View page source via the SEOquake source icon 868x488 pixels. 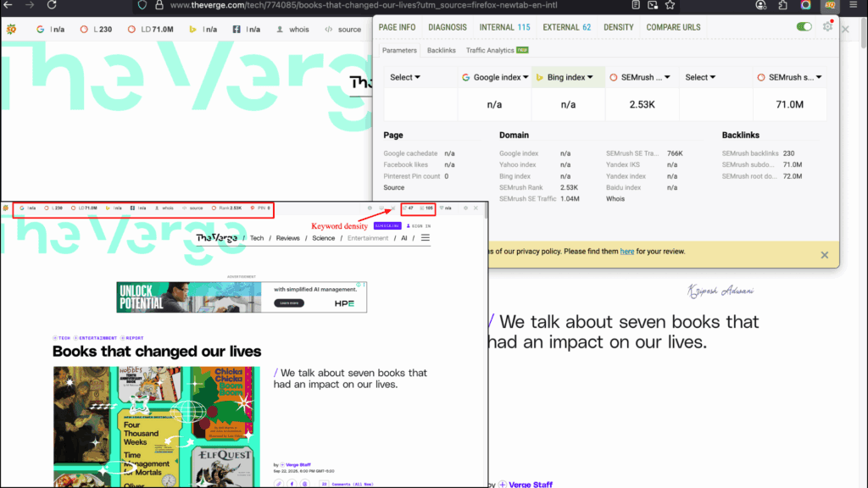(348, 28)
